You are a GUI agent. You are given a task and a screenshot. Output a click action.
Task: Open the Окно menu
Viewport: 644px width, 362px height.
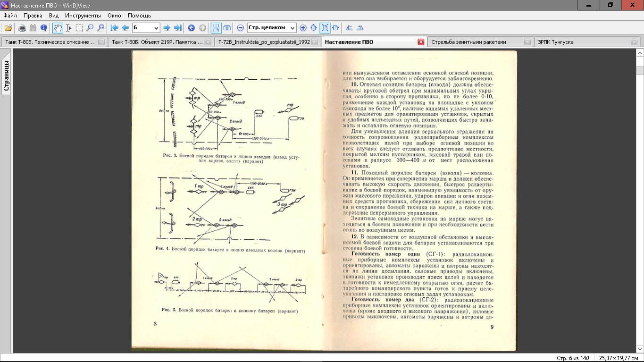[x=114, y=16]
